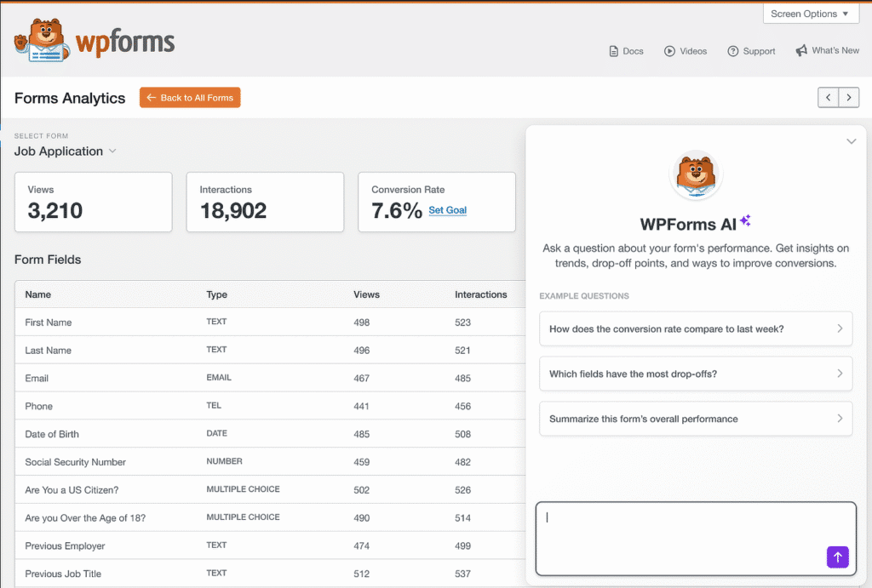
Task: Click the WPForms AI bear avatar
Action: pyautogui.click(x=696, y=175)
